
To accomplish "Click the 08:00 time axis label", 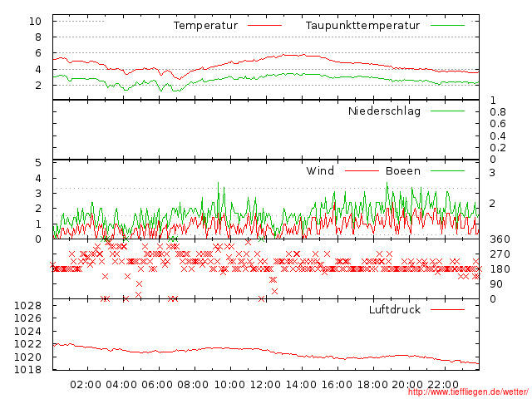I will coord(193,385).
